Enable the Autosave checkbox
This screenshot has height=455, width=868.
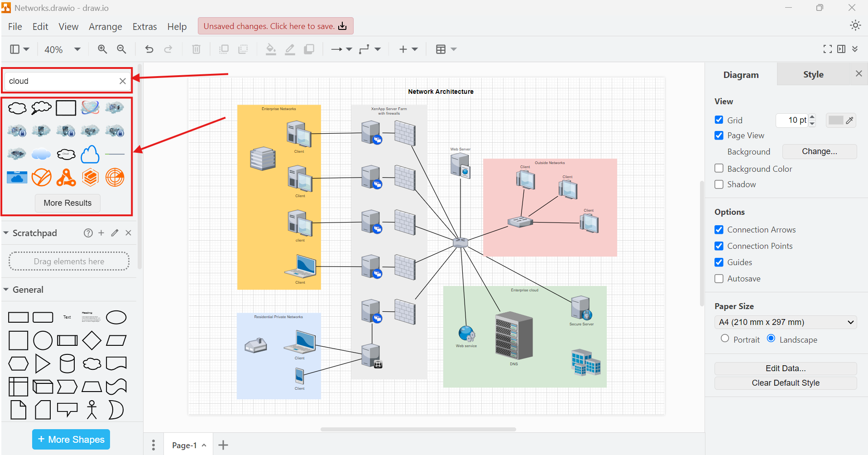719,279
